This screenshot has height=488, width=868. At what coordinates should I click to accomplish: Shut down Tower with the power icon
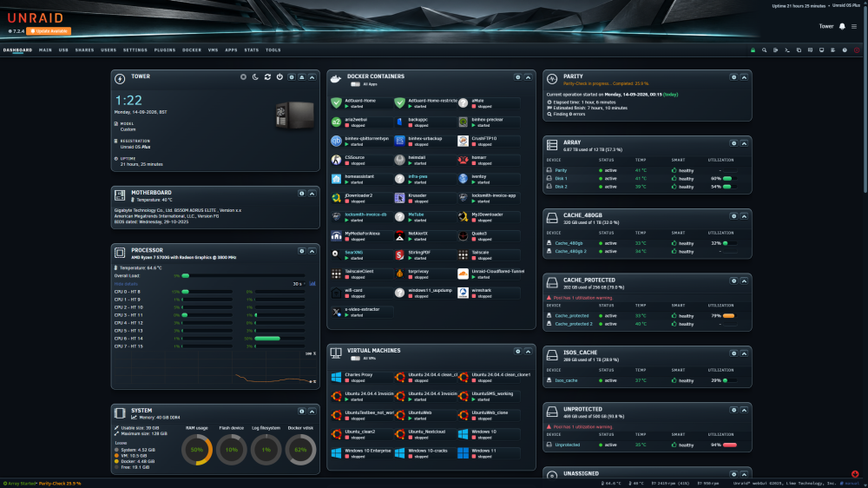(x=279, y=77)
